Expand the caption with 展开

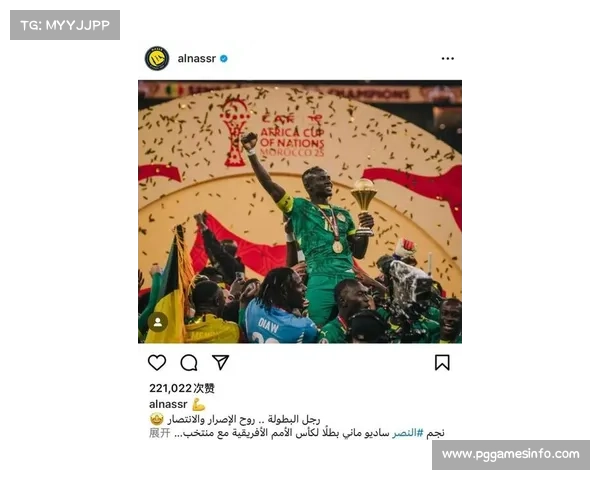pyautogui.click(x=160, y=433)
